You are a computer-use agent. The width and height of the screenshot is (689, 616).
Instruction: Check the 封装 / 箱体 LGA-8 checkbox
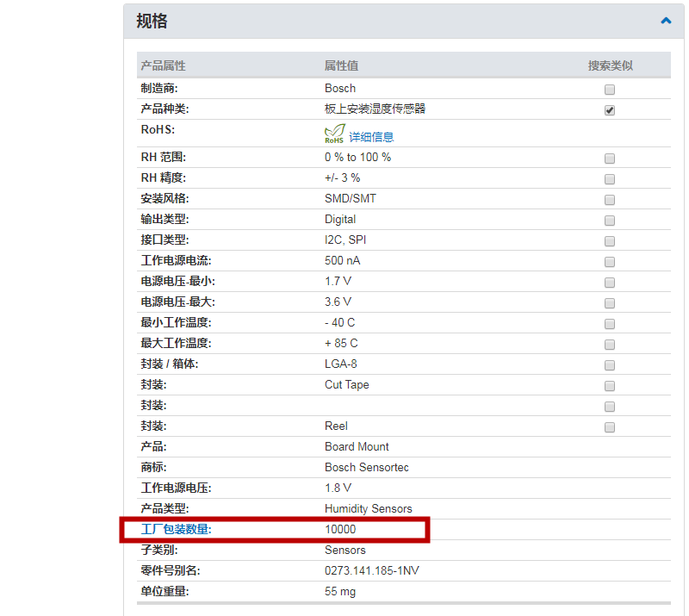[610, 365]
